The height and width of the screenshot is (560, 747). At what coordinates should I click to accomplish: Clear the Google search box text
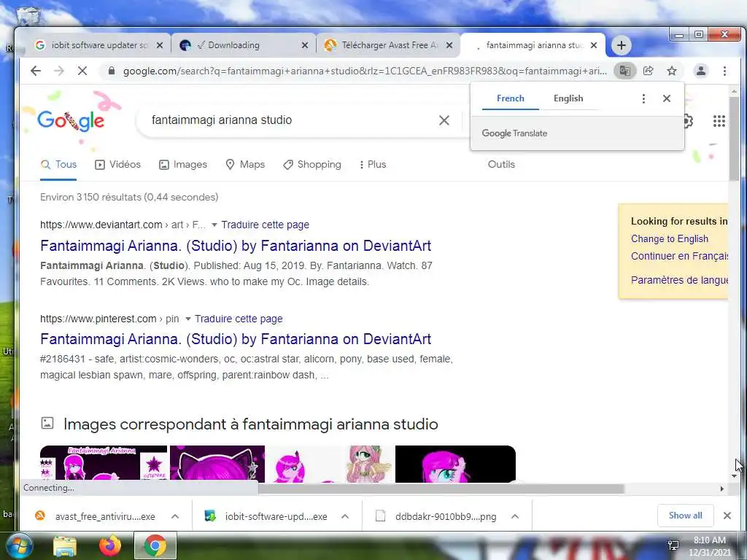(x=444, y=120)
